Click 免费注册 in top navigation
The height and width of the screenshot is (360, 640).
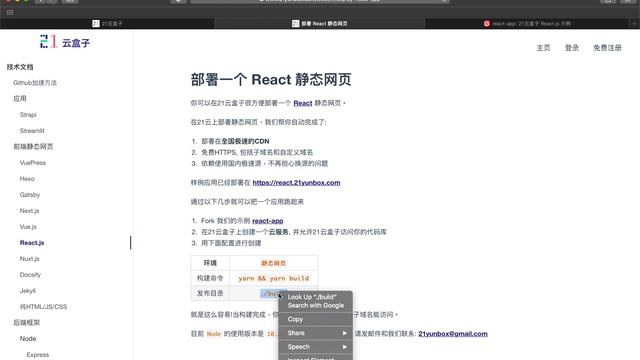tap(607, 48)
